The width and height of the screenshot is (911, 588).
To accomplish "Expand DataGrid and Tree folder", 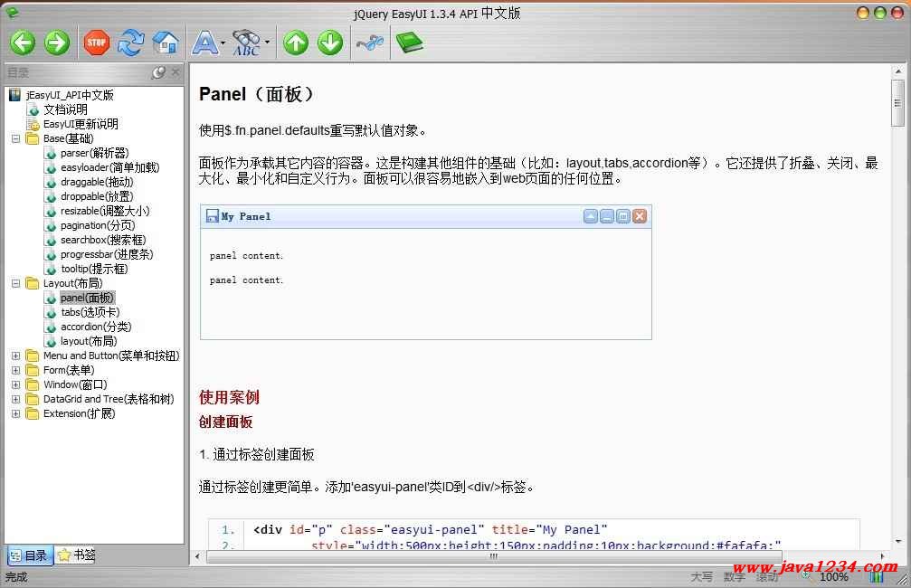I will tap(15, 399).
